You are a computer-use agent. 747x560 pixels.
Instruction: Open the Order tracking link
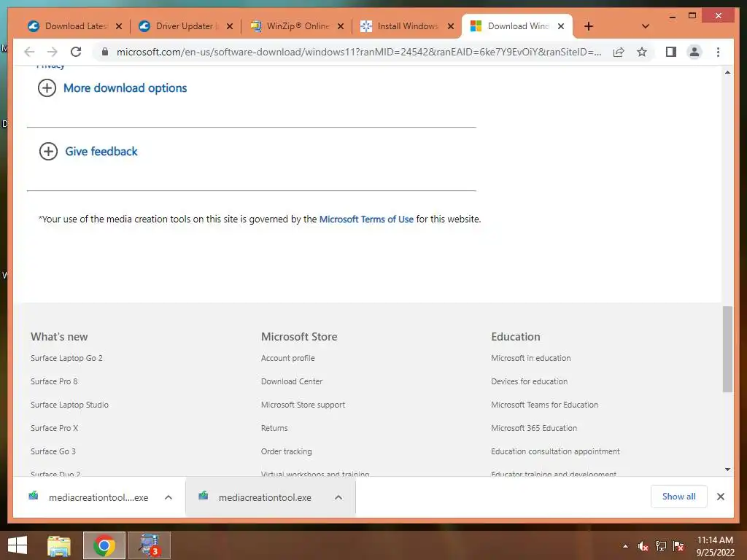pos(286,451)
